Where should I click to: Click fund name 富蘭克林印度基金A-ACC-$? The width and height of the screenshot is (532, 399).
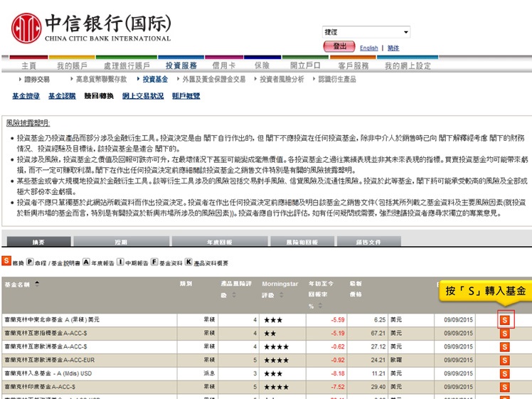(40, 387)
